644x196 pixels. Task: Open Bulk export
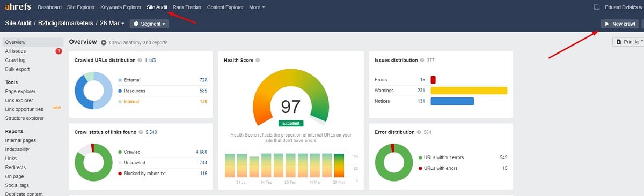[x=17, y=69]
